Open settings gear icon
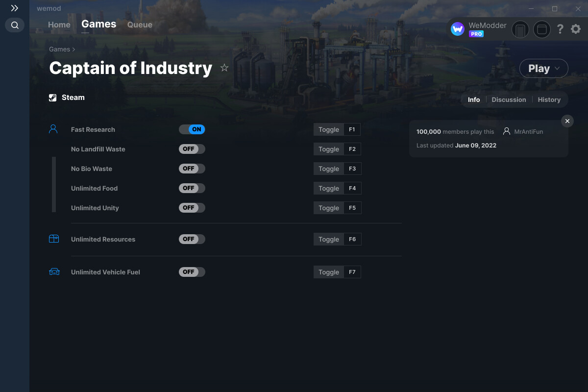The width and height of the screenshot is (588, 392). click(x=576, y=29)
